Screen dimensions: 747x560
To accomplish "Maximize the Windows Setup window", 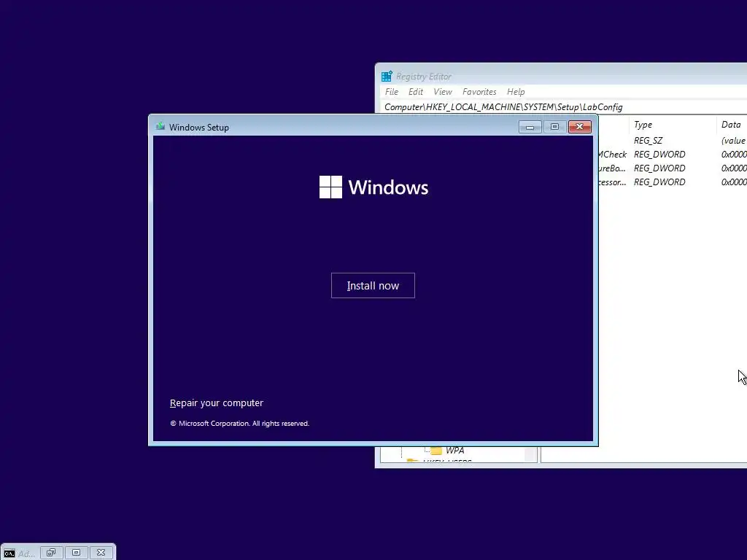I will tap(554, 127).
